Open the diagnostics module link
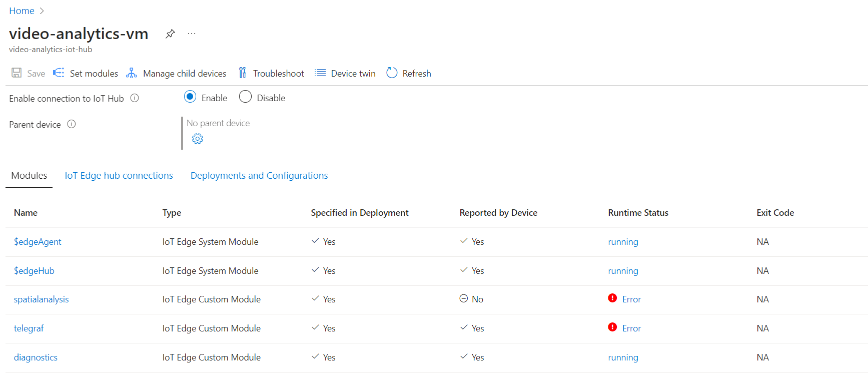The width and height of the screenshot is (868, 373). 36,357
